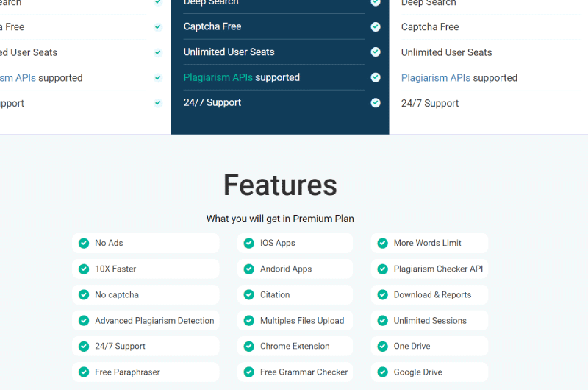This screenshot has height=390, width=588.
Task: Click the check icon in dark plan's Plagiarism APIs row
Action: pyautogui.click(x=376, y=77)
